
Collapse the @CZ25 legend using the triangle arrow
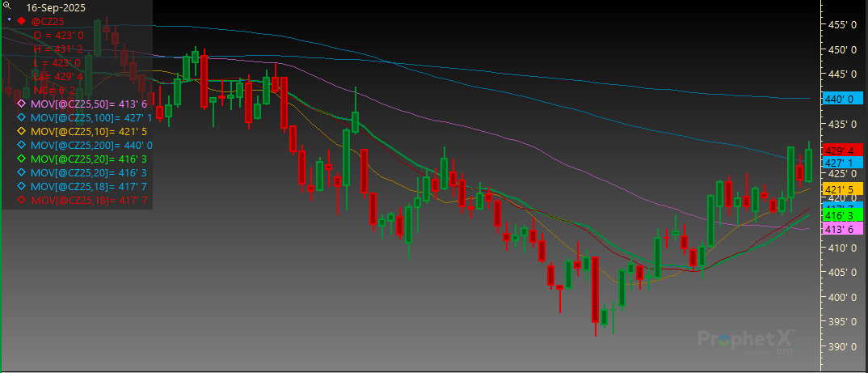pos(9,19)
